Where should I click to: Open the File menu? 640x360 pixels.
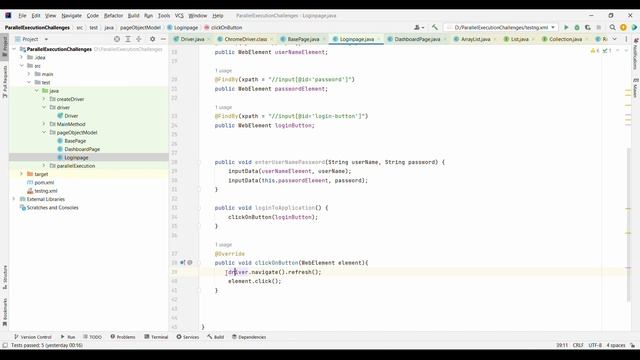(x=22, y=16)
